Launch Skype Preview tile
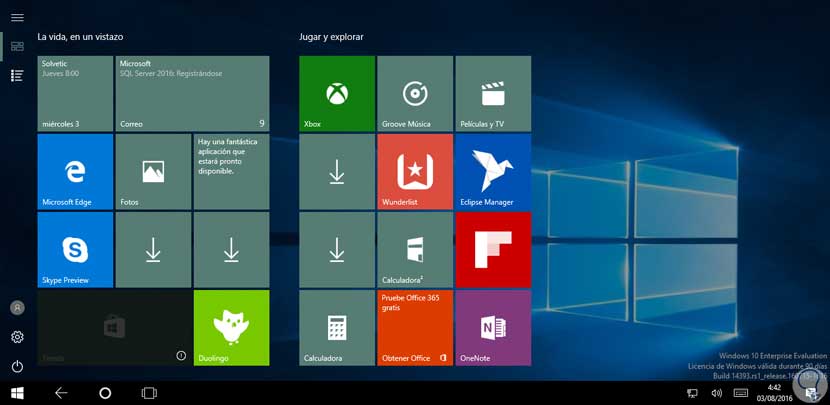The image size is (830, 405). 75,250
